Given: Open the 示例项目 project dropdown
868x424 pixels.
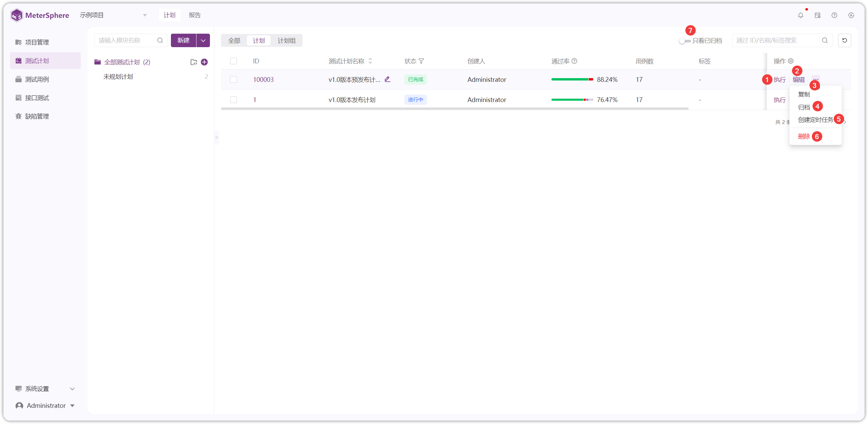Looking at the screenshot, I should point(113,15).
